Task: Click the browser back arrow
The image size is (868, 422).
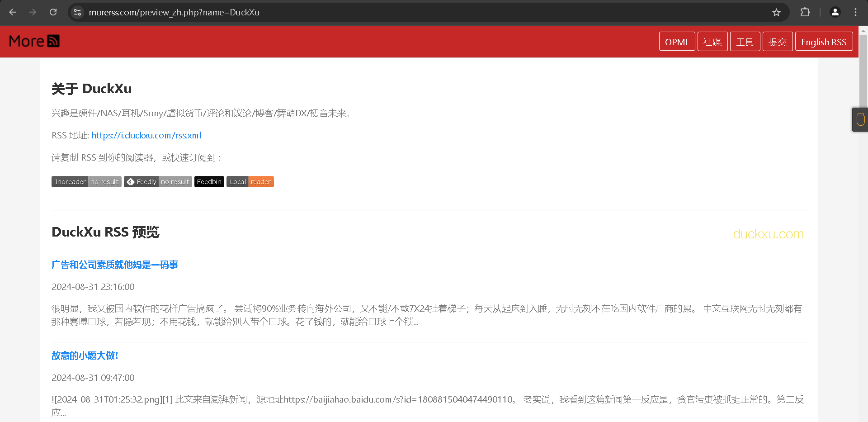Action: 13,12
